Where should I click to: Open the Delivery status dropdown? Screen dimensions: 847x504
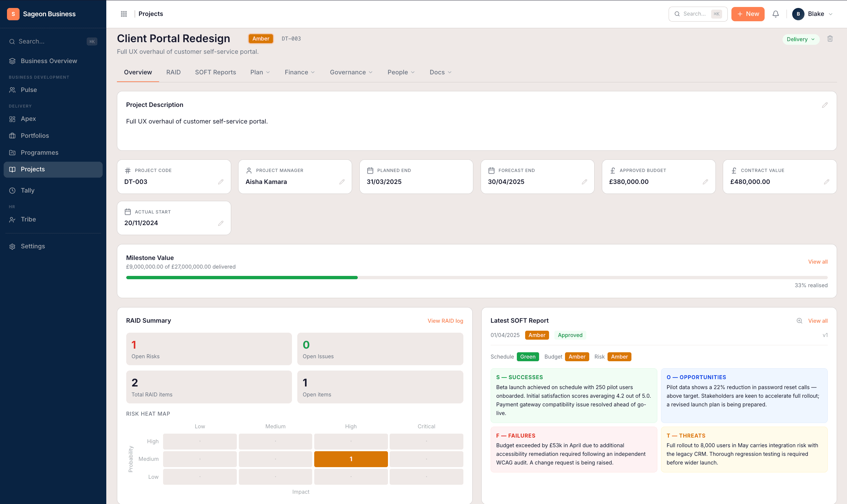click(800, 40)
